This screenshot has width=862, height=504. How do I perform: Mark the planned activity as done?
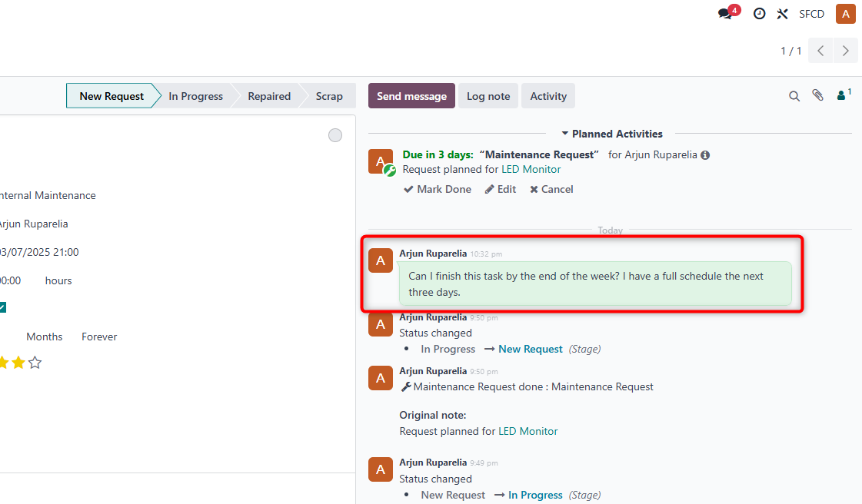[437, 189]
